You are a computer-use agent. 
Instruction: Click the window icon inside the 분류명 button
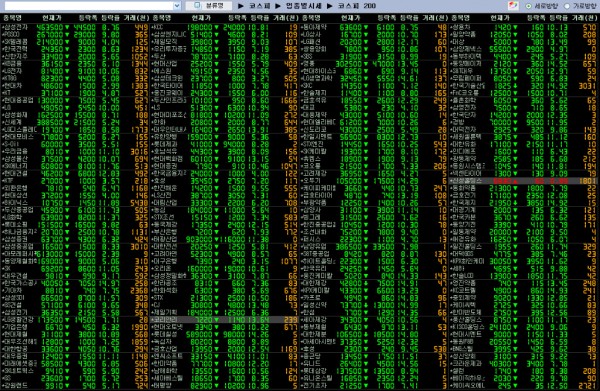pyautogui.click(x=197, y=5)
